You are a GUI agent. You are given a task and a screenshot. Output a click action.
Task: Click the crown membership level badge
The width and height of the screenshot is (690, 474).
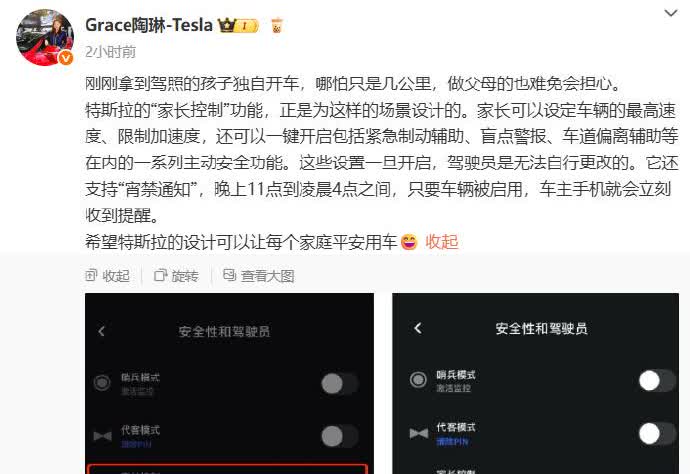(238, 26)
